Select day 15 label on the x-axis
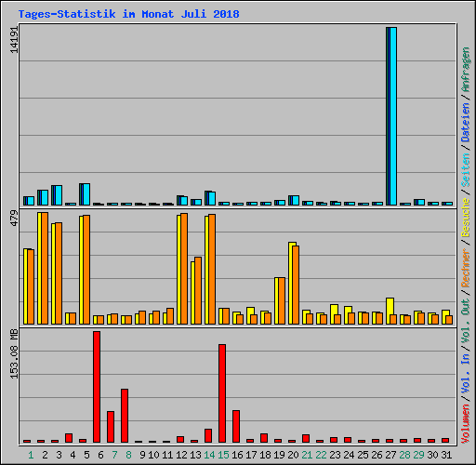This screenshot has width=476, height=465. (x=223, y=455)
